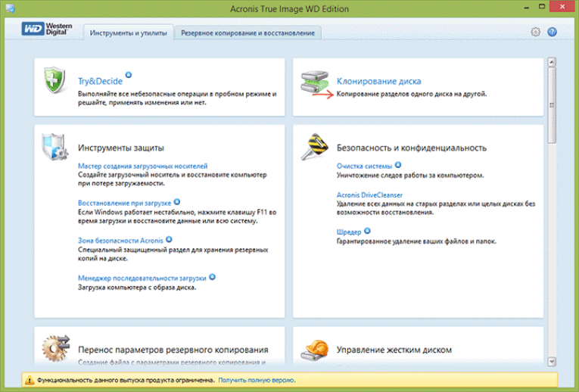
Task: Open Восстановление при загрузке link
Action: [x=124, y=203]
